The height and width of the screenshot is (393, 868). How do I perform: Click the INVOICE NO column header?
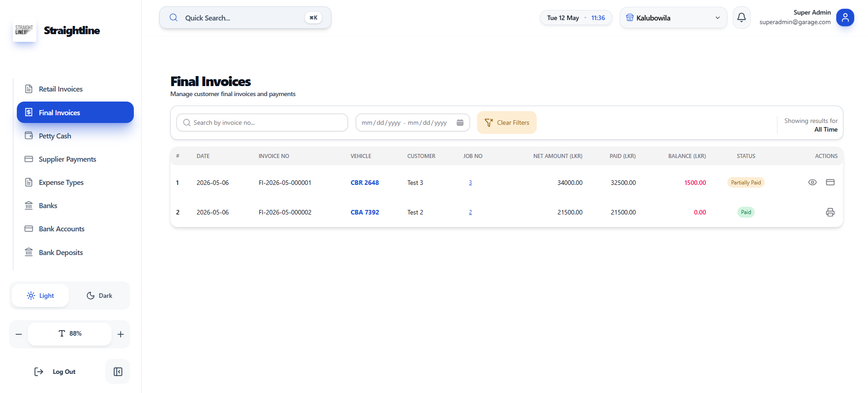point(274,156)
